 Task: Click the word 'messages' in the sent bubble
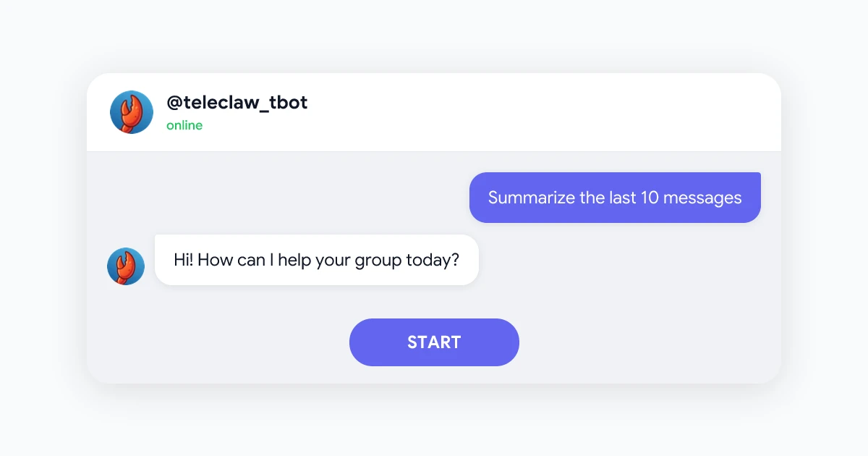[x=702, y=198]
